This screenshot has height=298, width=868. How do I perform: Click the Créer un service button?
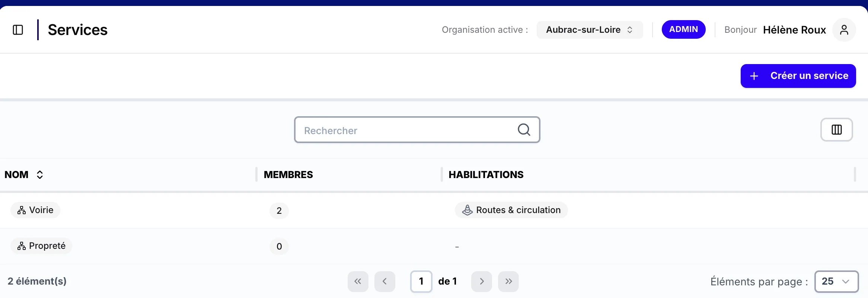798,76
